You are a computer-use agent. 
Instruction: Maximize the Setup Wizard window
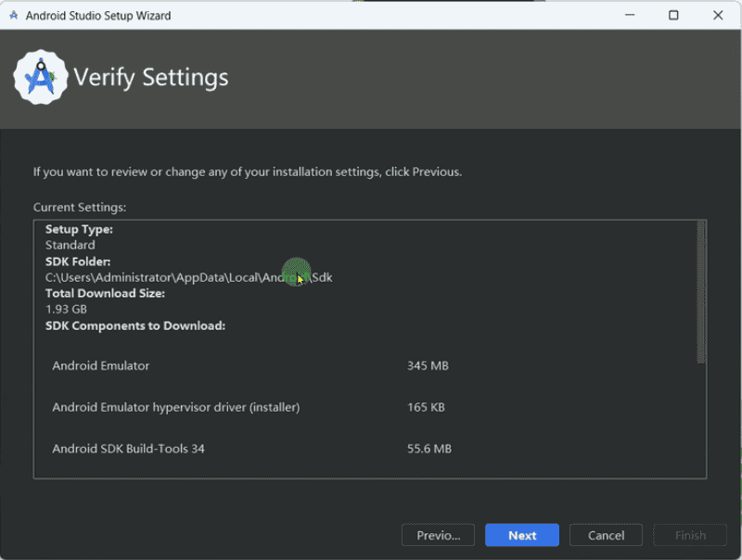(x=673, y=16)
